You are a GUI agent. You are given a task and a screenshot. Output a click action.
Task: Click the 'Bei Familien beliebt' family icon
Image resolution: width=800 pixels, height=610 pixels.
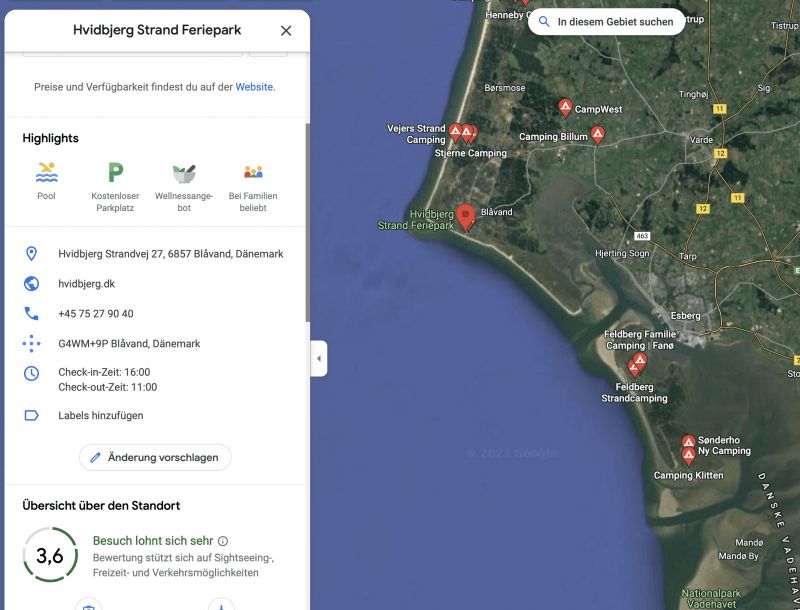pyautogui.click(x=253, y=172)
